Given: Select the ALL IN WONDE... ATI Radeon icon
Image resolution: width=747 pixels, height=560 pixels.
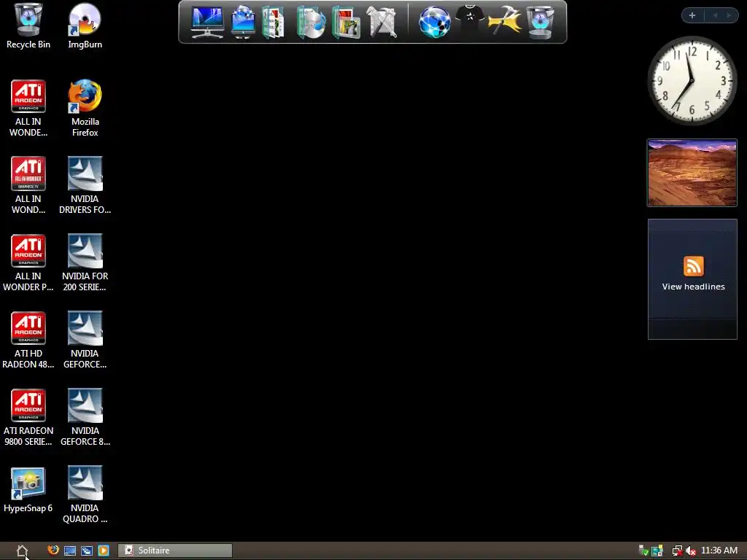Looking at the screenshot, I should point(28,109).
